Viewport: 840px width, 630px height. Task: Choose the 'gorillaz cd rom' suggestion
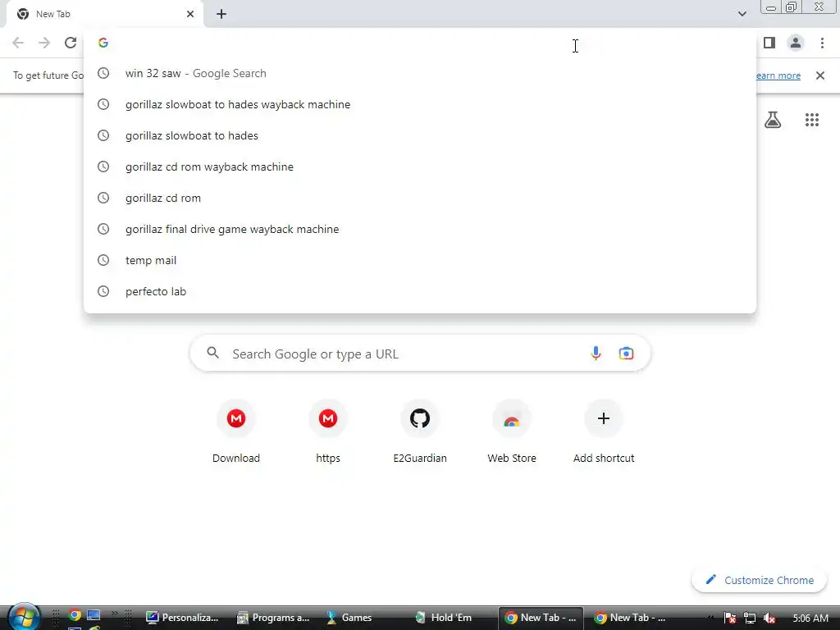420,198
